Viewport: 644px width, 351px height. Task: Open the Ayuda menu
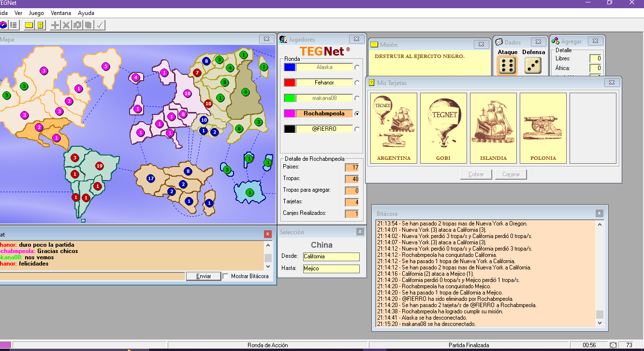[x=86, y=13]
